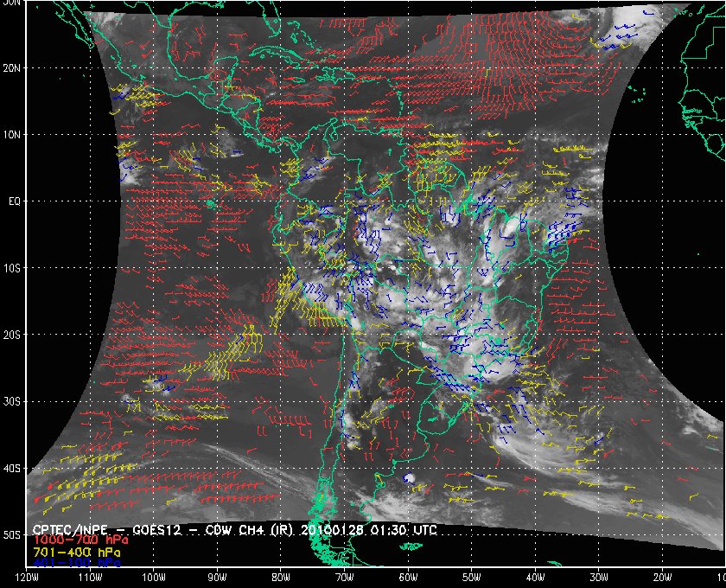Click the 50W longitude label
Screen dimensions: 726x588
tap(471, 578)
